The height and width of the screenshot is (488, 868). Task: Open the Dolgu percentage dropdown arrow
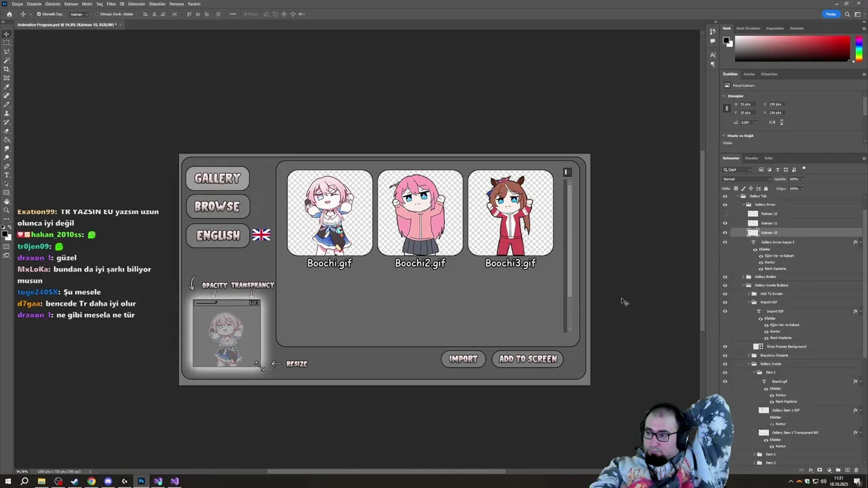coord(802,188)
